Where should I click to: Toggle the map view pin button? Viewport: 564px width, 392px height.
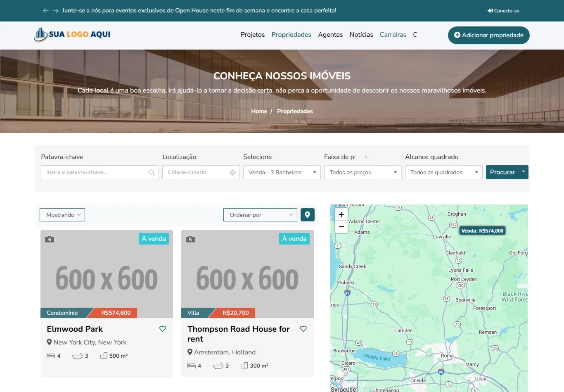tap(308, 215)
